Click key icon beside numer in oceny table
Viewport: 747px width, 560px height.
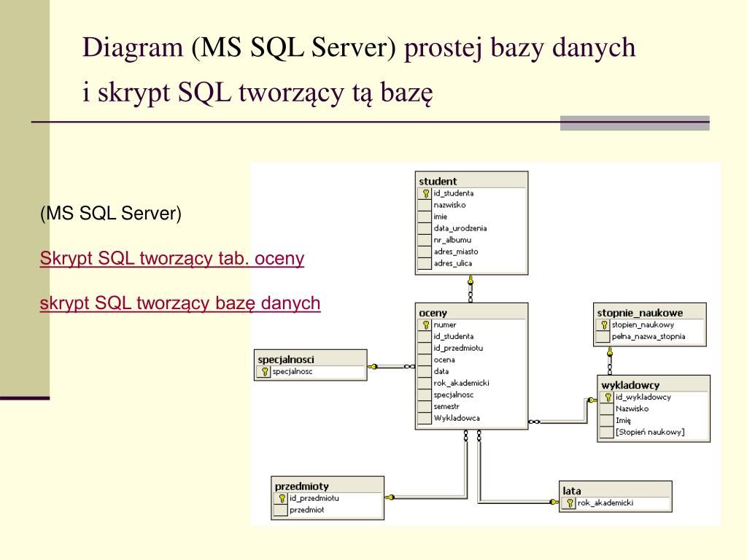tap(425, 324)
